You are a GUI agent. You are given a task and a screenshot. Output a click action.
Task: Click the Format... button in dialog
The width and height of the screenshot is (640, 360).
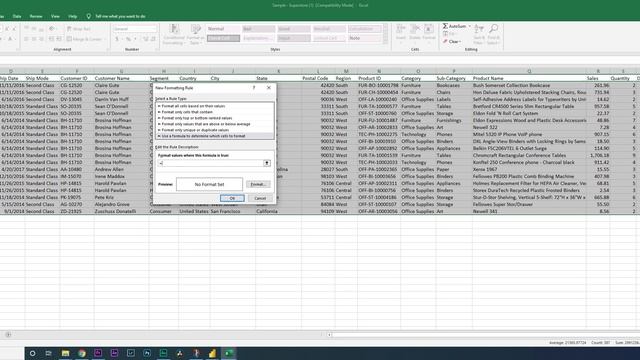pos(258,184)
